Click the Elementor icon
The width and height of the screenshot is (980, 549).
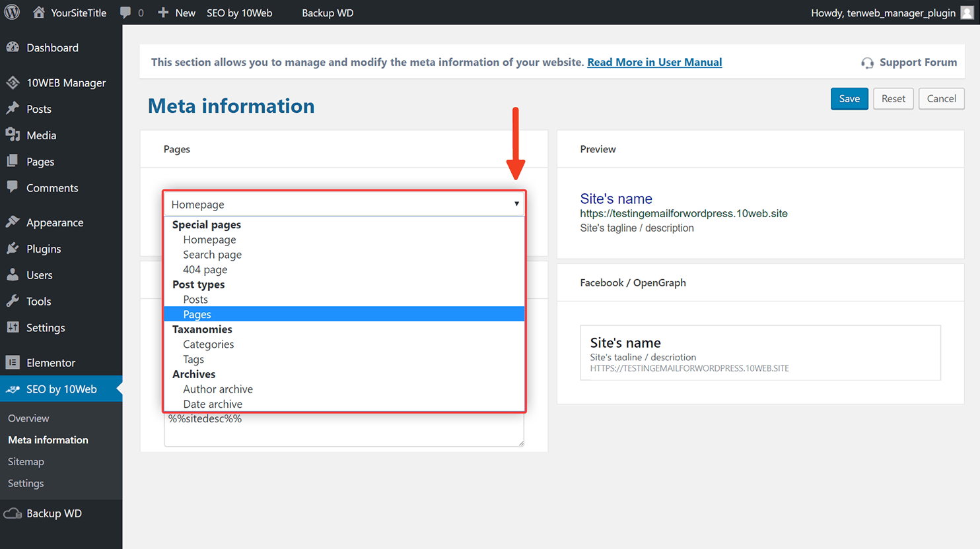click(x=13, y=362)
